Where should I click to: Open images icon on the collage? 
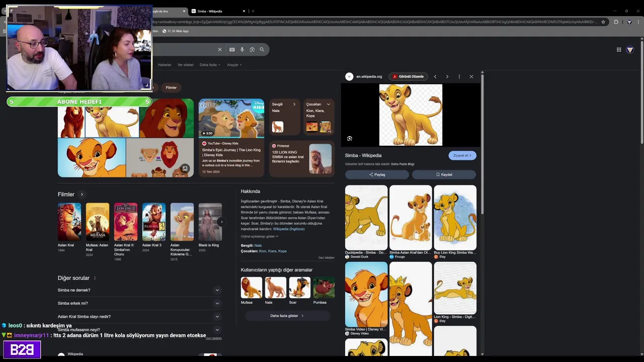click(185, 168)
